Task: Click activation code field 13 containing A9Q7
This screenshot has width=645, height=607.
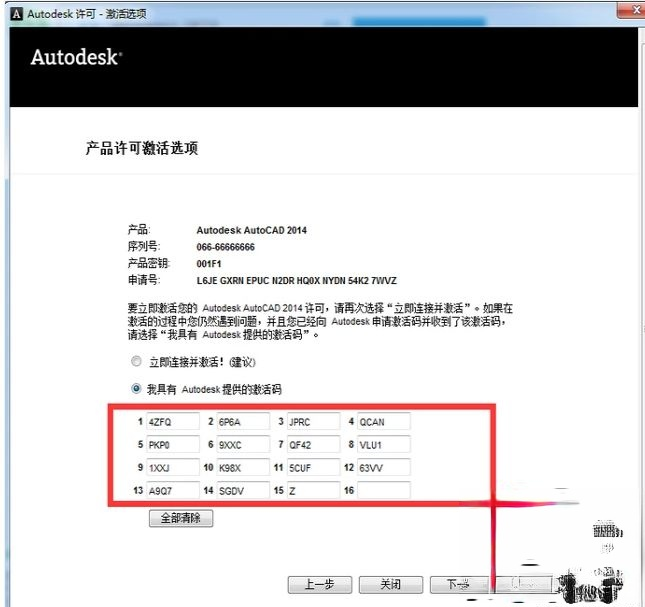Action: click(x=173, y=490)
